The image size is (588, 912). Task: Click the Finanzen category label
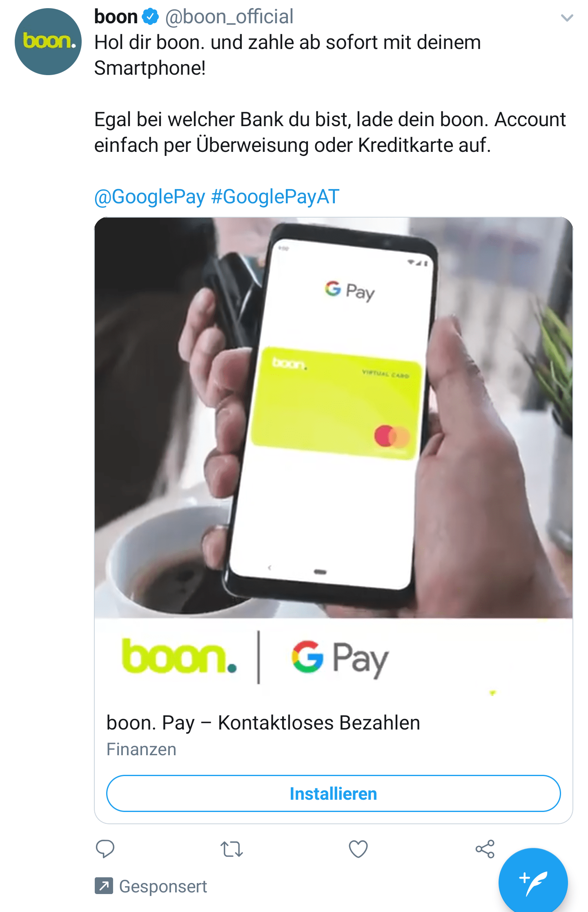(x=141, y=750)
